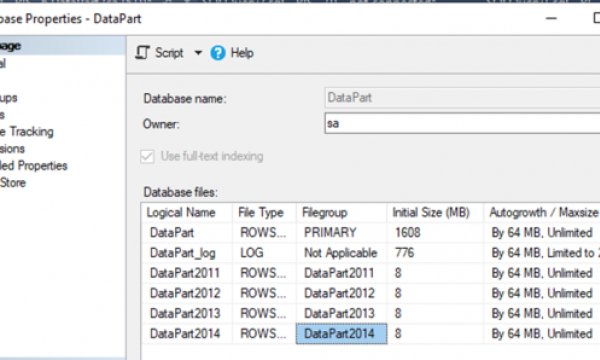Click the DataPart2012 filegroup cell
The height and width of the screenshot is (360, 600).
click(341, 293)
